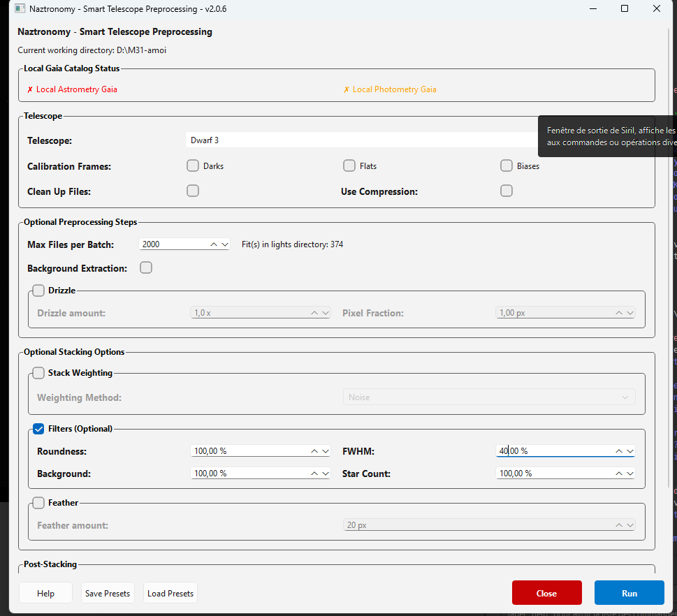This screenshot has height=616, width=677.
Task: Decrease the Star Count percentage
Action: 630,474
